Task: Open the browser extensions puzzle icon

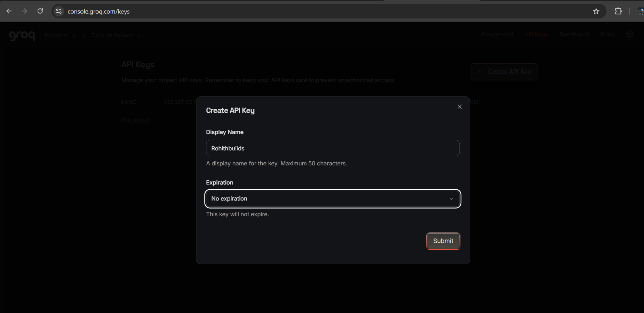Action: (618, 11)
